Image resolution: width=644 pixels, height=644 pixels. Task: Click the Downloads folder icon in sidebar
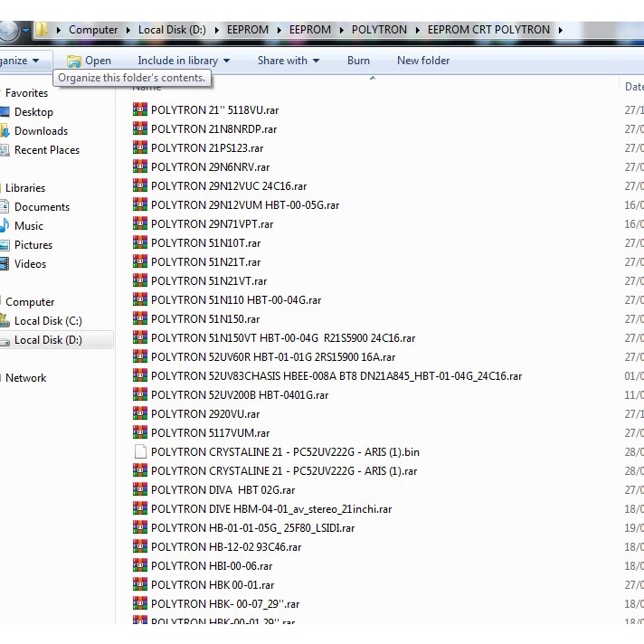pos(5,130)
